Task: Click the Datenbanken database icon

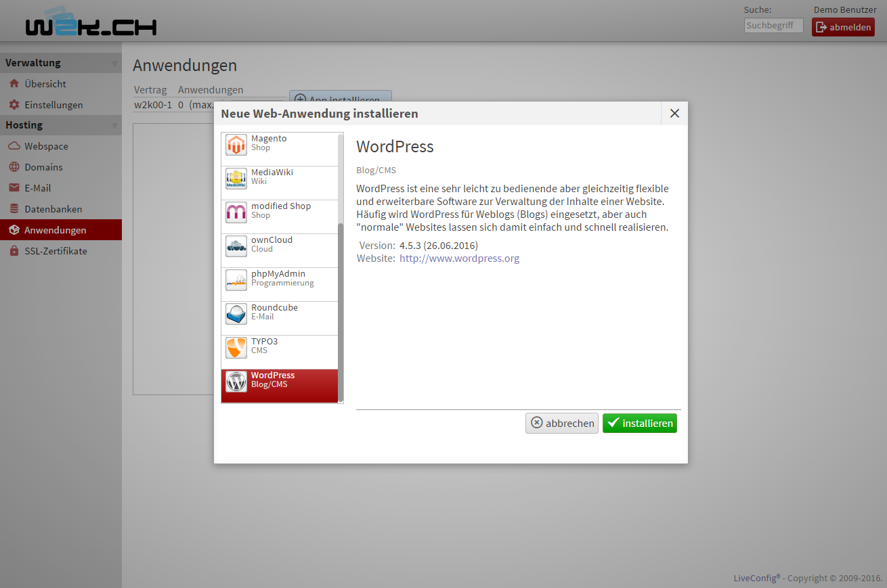Action: point(14,209)
